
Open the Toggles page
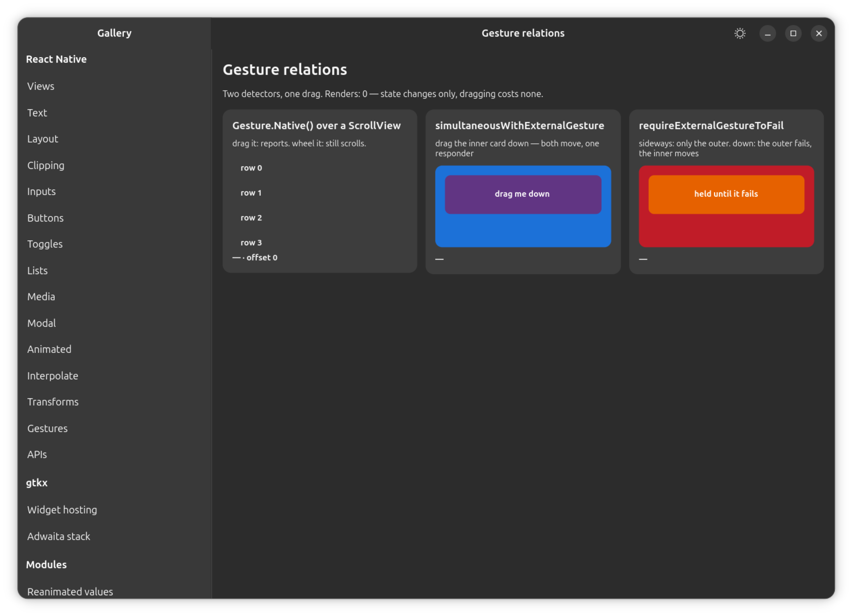coord(114,244)
